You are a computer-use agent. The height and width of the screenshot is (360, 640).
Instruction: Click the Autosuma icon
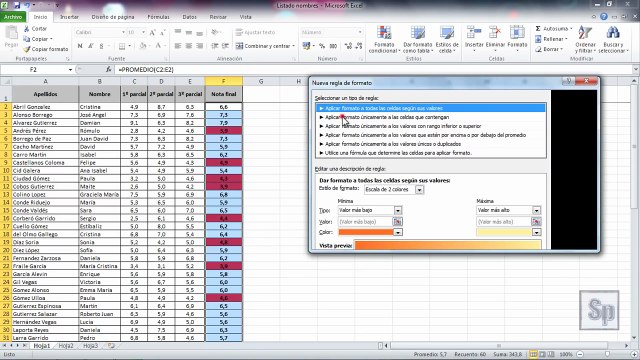coord(538,29)
